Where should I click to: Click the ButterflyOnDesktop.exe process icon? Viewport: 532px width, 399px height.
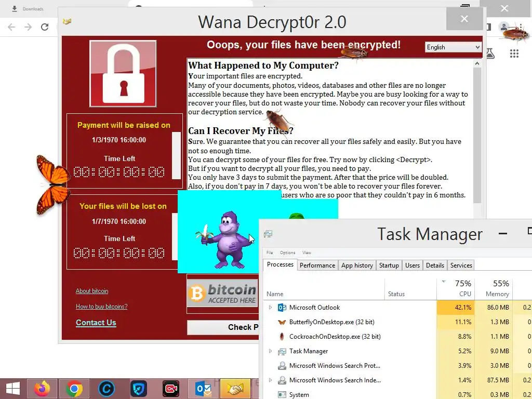[x=282, y=322]
